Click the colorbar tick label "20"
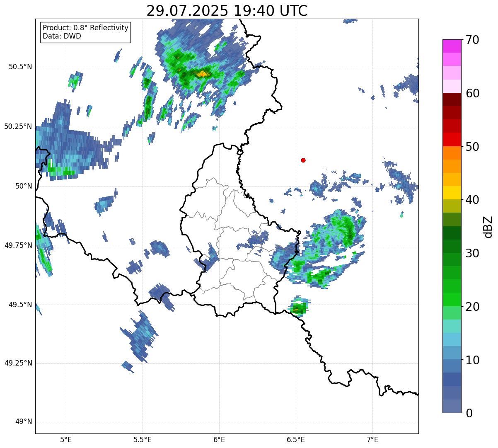The height and width of the screenshot is (448, 498). click(472, 307)
